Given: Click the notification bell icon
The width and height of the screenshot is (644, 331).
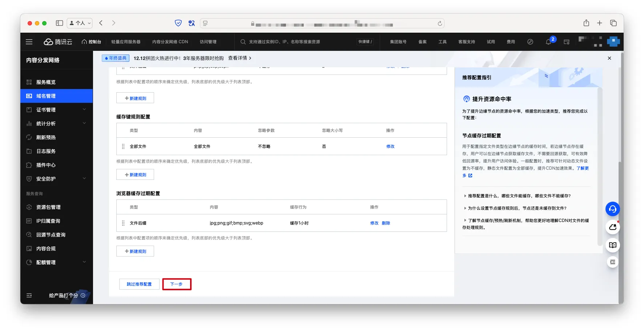Looking at the screenshot, I should 548,42.
